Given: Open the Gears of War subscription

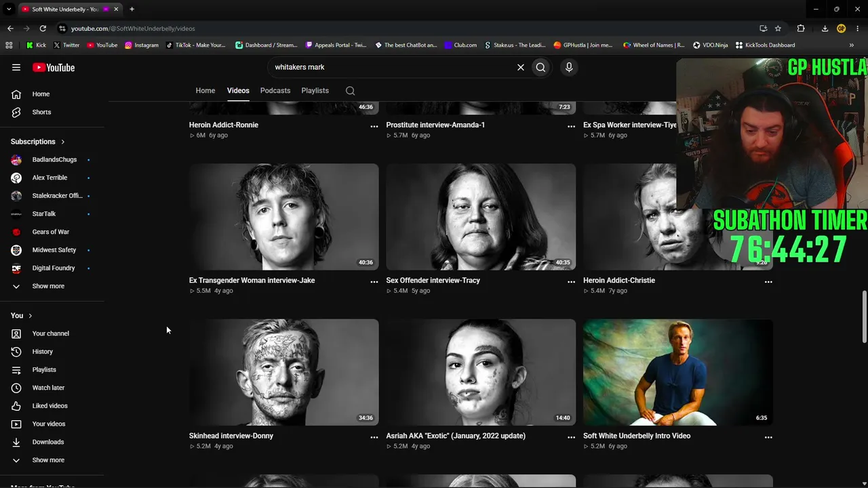Looking at the screenshot, I should (x=52, y=232).
